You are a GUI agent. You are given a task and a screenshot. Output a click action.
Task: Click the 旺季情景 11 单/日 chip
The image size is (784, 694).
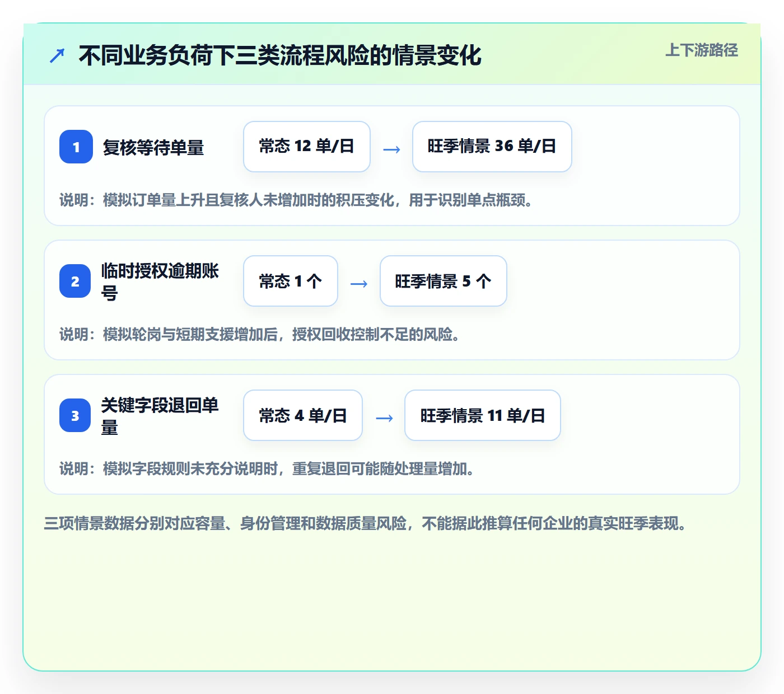tap(483, 415)
